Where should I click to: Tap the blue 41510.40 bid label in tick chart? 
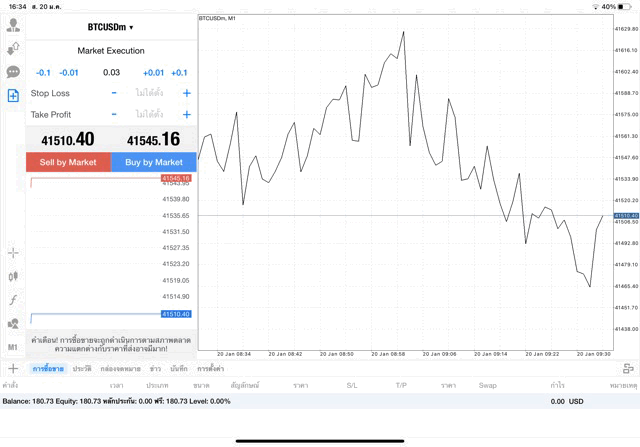(176, 314)
